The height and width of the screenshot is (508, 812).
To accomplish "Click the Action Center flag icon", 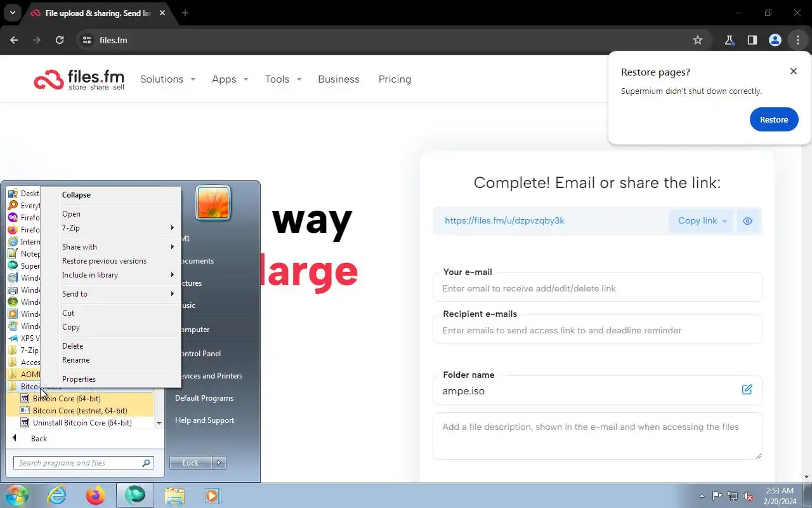I will click(x=717, y=496).
